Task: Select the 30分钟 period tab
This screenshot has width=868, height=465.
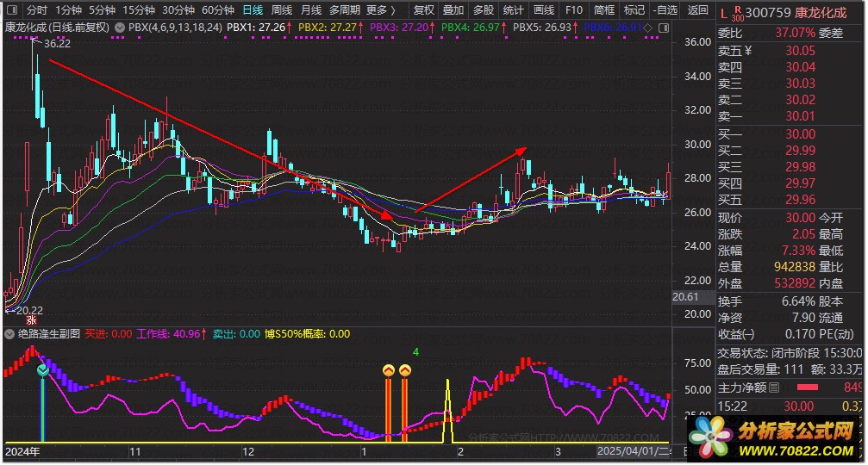Action: tap(178, 10)
